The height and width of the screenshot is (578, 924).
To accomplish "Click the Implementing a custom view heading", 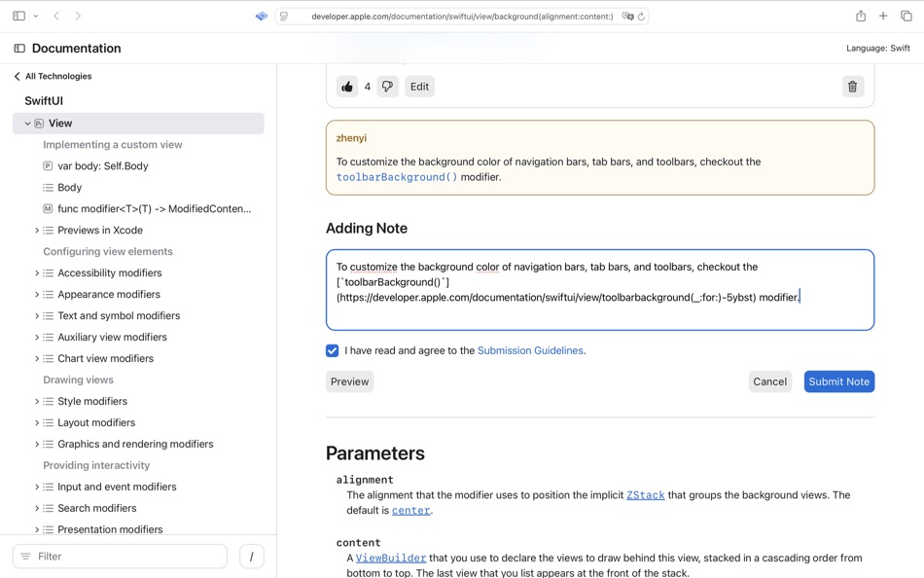I will pos(113,144).
